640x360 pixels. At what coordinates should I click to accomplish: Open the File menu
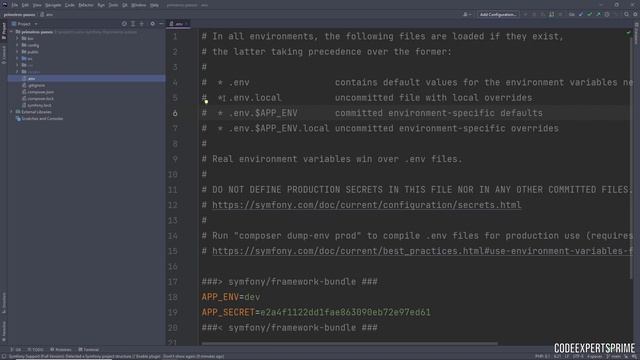coord(15,5)
